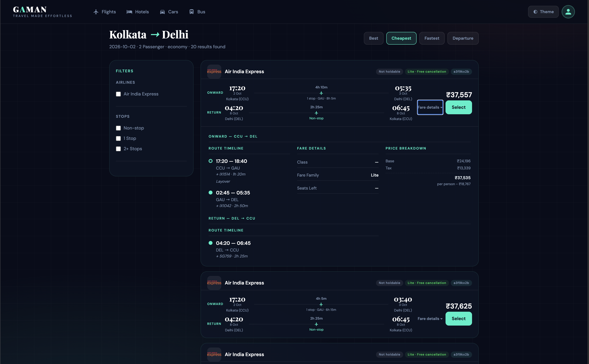Viewport: 589px width, 364px height.
Task: Sort results by Cheapest
Action: click(401, 38)
